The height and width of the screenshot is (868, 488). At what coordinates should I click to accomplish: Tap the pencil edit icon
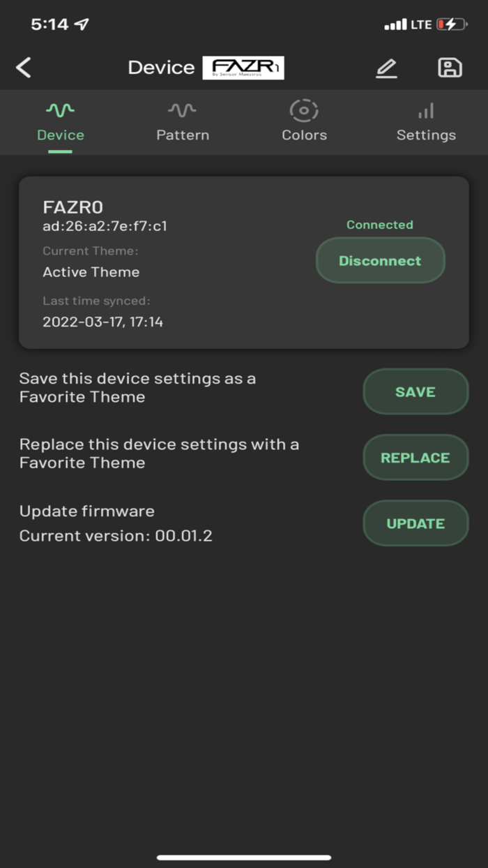(x=386, y=67)
